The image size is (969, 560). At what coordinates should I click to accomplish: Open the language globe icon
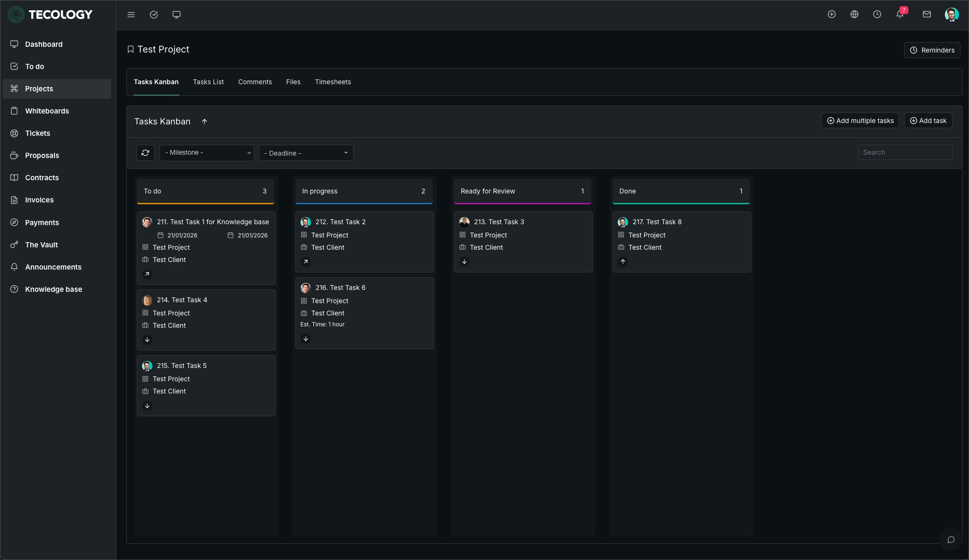pos(854,15)
